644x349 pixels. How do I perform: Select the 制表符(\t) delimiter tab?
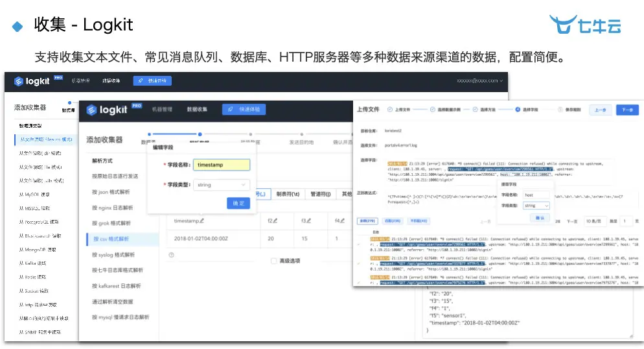[288, 194]
